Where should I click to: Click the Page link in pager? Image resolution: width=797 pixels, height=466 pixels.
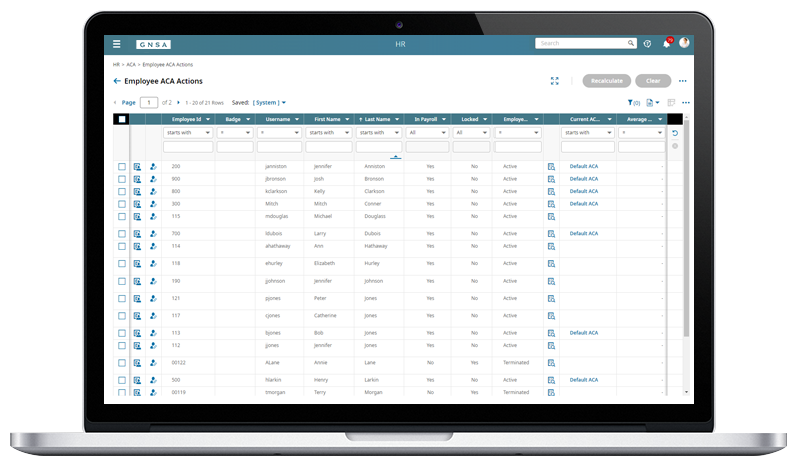[129, 103]
